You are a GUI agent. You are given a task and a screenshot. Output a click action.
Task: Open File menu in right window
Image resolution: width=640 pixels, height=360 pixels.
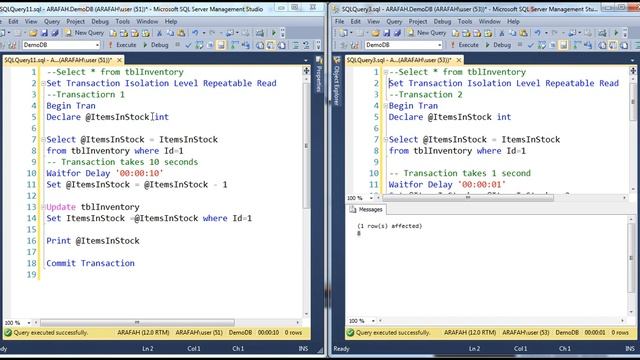(340, 21)
